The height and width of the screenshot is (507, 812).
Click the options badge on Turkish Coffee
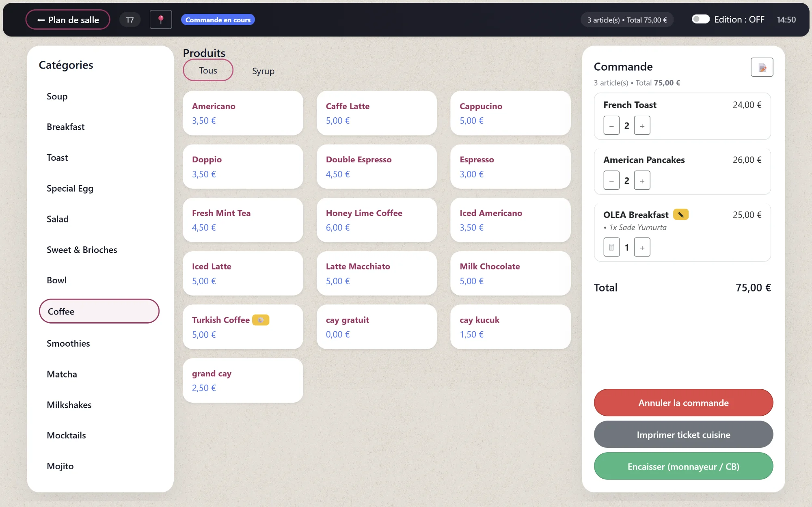pos(261,320)
